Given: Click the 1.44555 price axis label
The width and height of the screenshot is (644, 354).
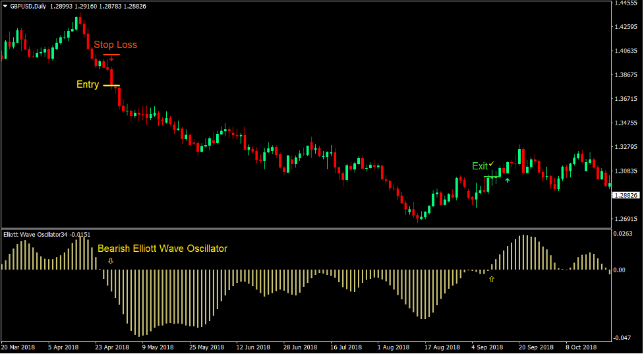Looking at the screenshot, I should (x=626, y=3).
